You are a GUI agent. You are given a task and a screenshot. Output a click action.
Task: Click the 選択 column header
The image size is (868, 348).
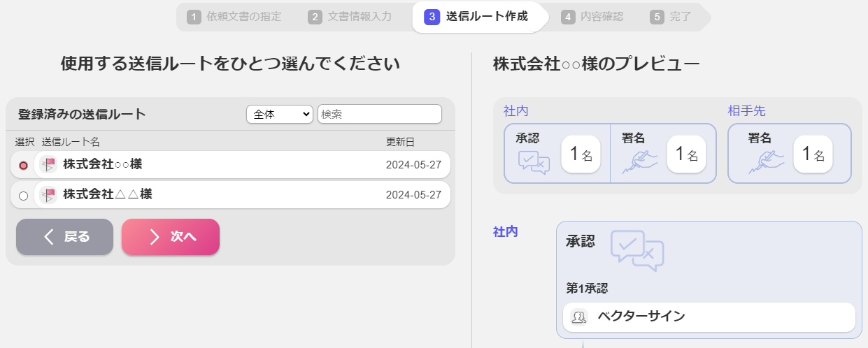(x=24, y=142)
